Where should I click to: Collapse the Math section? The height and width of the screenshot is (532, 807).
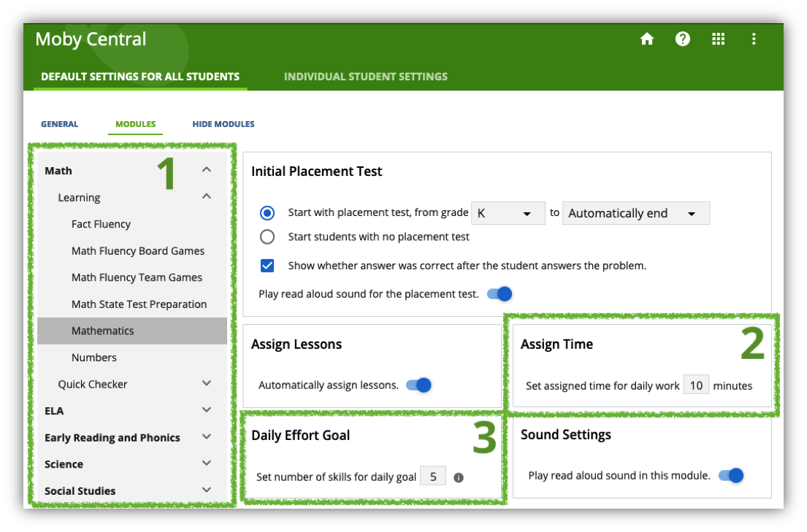[x=206, y=169]
